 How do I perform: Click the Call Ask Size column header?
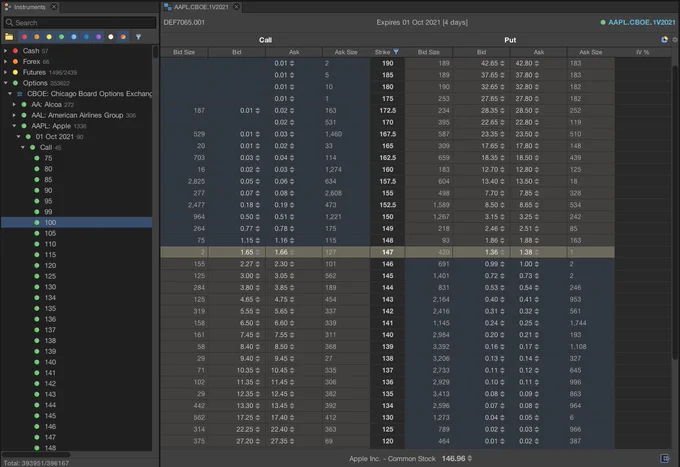coord(346,52)
